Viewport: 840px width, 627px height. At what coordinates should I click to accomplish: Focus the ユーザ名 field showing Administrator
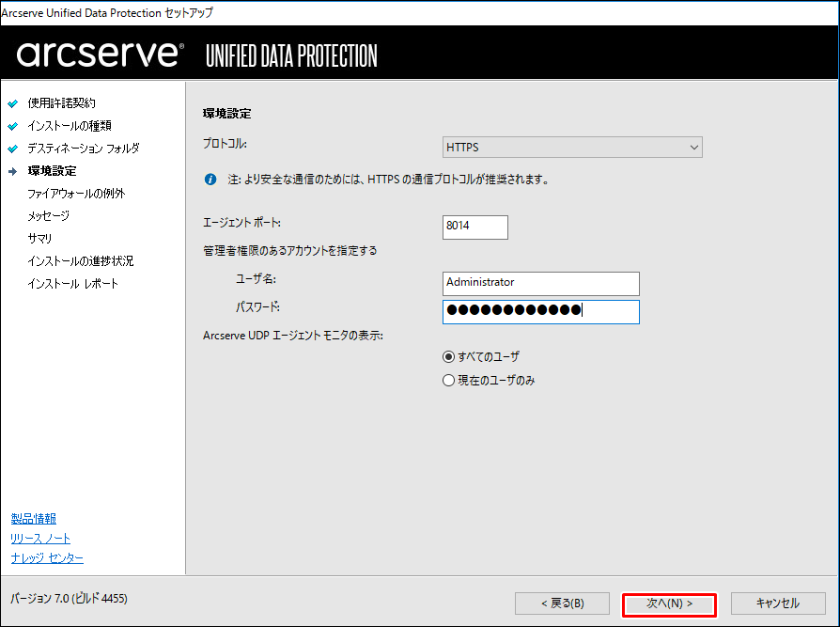tap(541, 284)
